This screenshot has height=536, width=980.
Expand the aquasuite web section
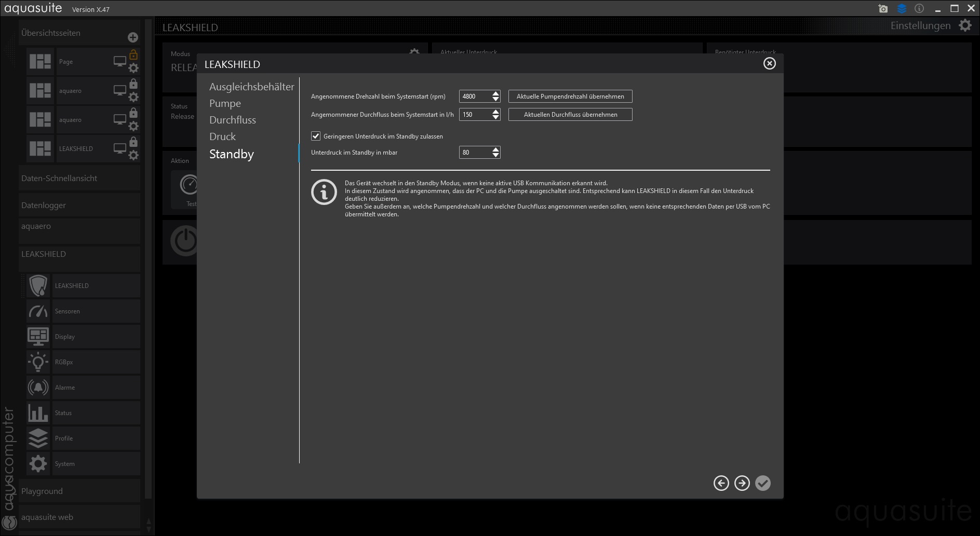point(79,517)
